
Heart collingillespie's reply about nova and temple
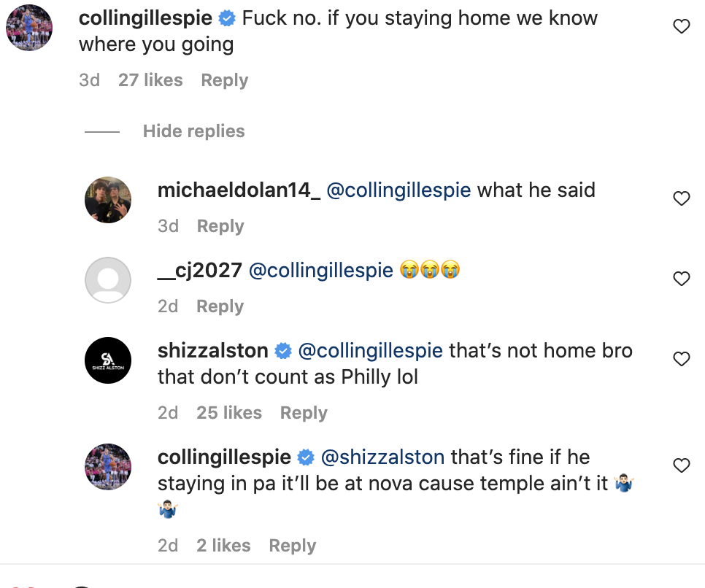pos(680,465)
